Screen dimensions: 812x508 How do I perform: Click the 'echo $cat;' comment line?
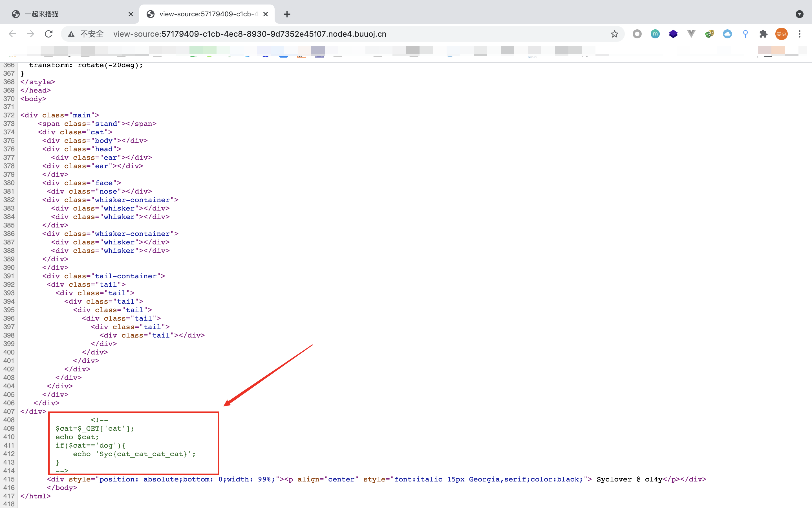(x=77, y=437)
